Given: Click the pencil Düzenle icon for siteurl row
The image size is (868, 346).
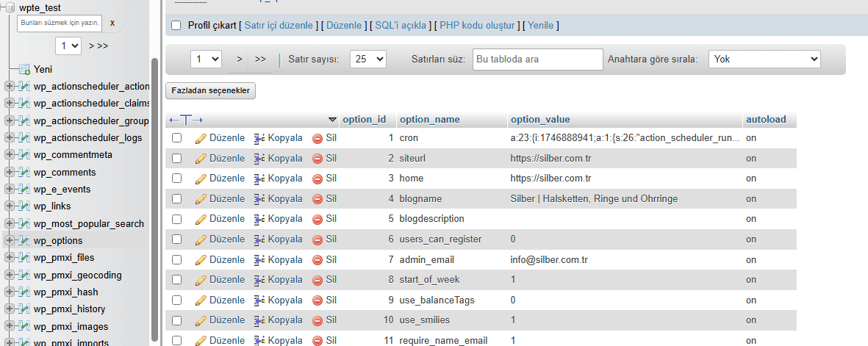Looking at the screenshot, I should [x=201, y=159].
